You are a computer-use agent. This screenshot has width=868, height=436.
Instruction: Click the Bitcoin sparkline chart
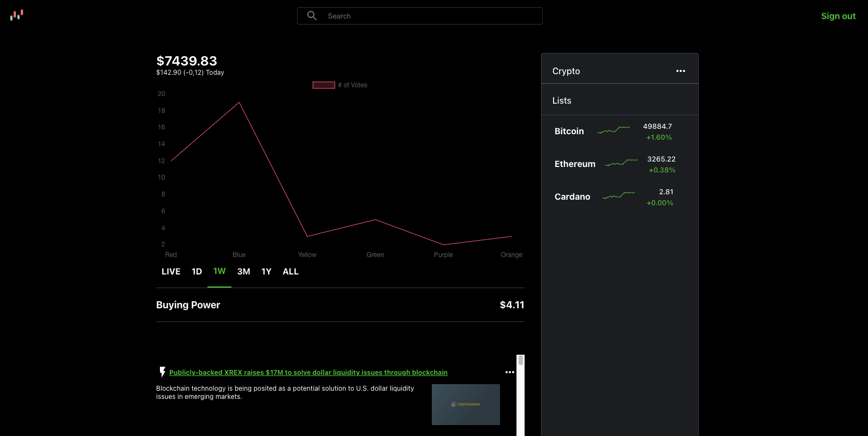coord(614,130)
